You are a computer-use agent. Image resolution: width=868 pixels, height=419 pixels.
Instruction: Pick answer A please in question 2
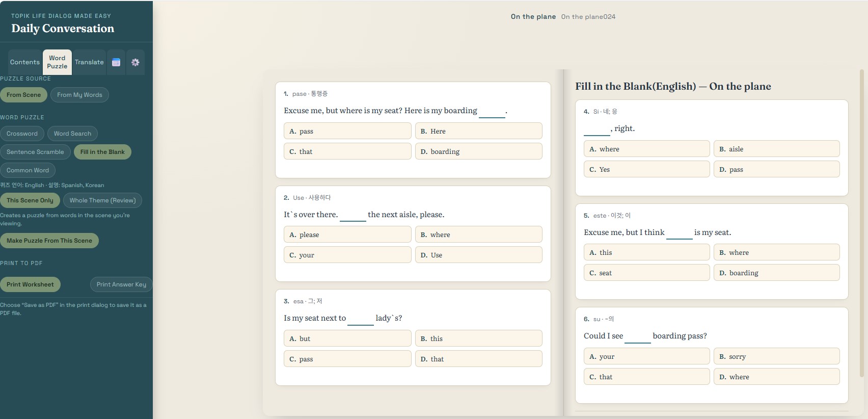tap(347, 234)
